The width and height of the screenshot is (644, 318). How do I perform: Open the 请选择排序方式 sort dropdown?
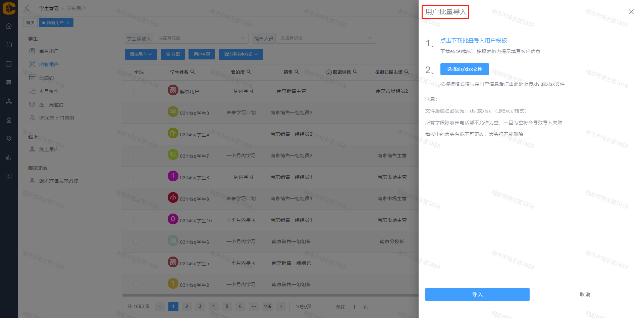point(240,54)
